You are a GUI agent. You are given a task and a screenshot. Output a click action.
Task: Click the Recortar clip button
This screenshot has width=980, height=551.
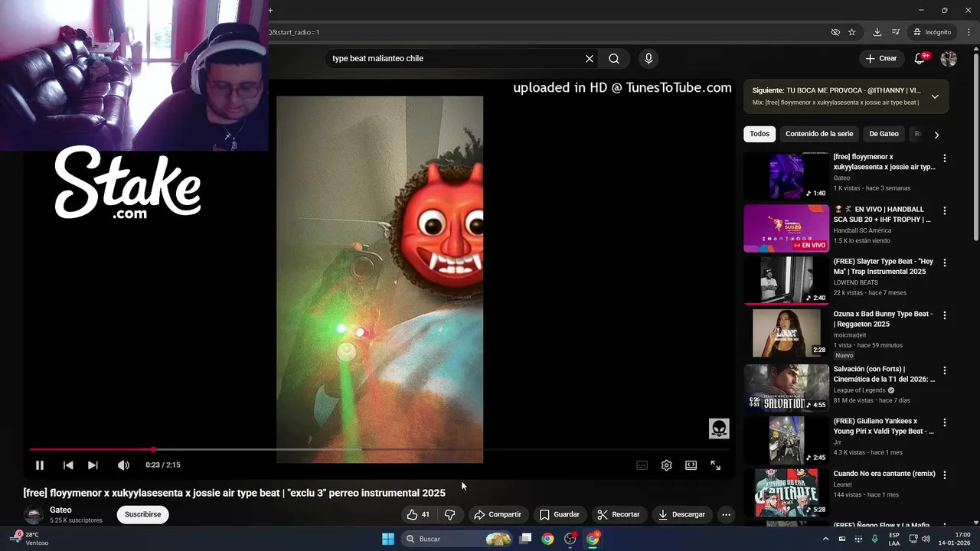coord(618,514)
